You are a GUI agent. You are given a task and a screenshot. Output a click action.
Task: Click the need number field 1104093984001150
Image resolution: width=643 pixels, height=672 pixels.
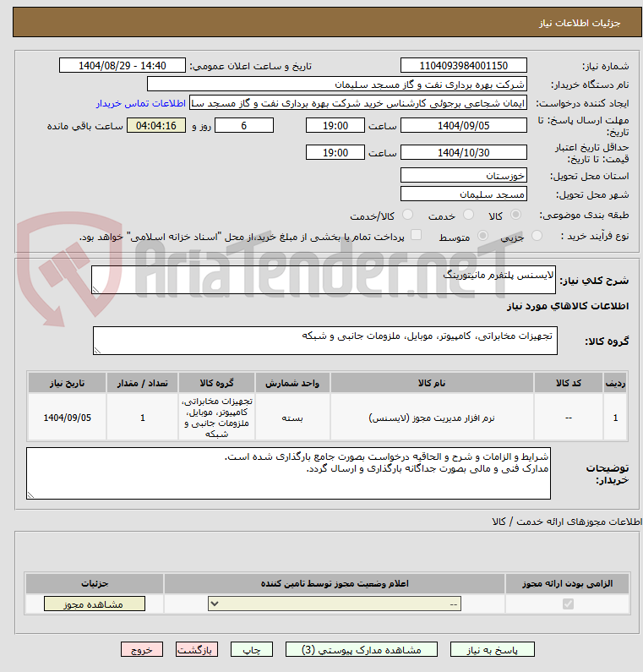click(464, 66)
